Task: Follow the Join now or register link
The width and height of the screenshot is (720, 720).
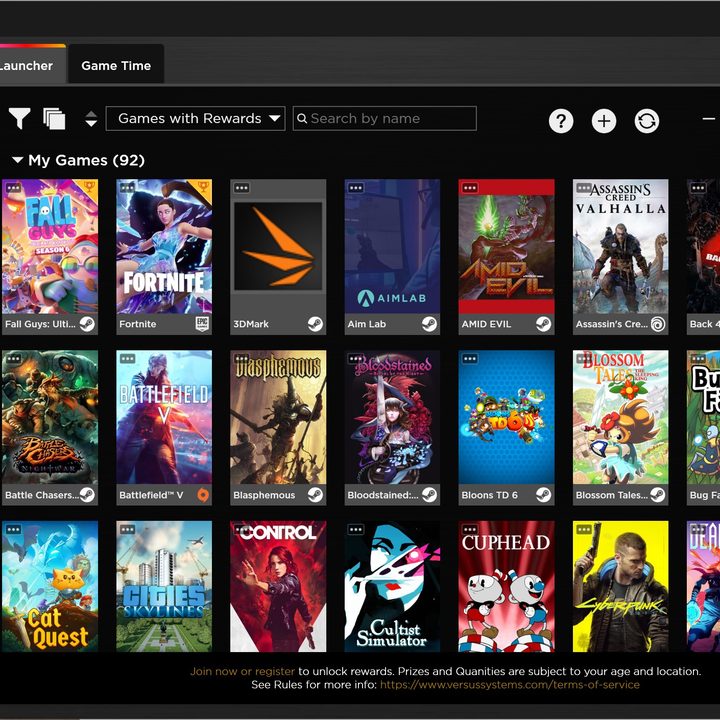Action: [x=242, y=671]
